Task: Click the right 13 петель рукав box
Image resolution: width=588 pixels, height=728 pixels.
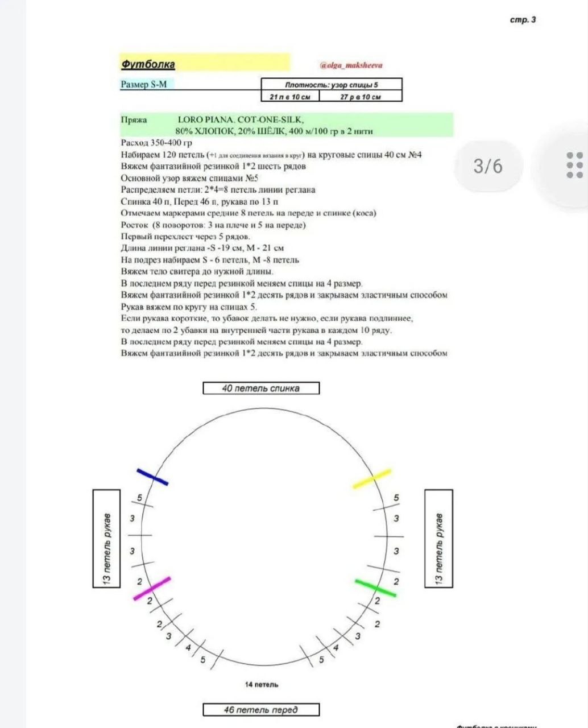Action: point(438,538)
